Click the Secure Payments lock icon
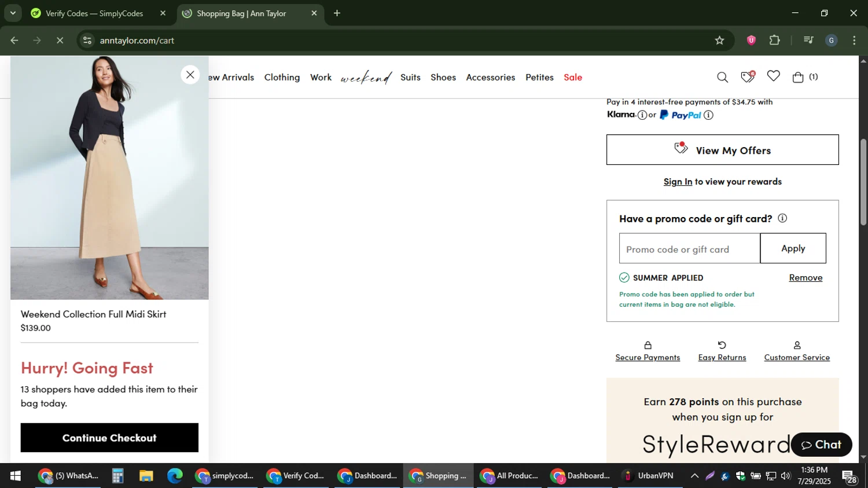Screen dimensions: 868x488 (x=648, y=345)
